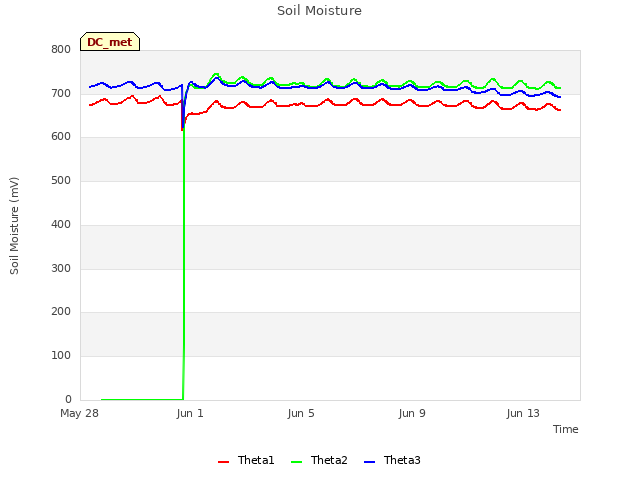Click the Jun 9 x-axis tick label
Viewport: 640px width, 480px height.
click(412, 413)
